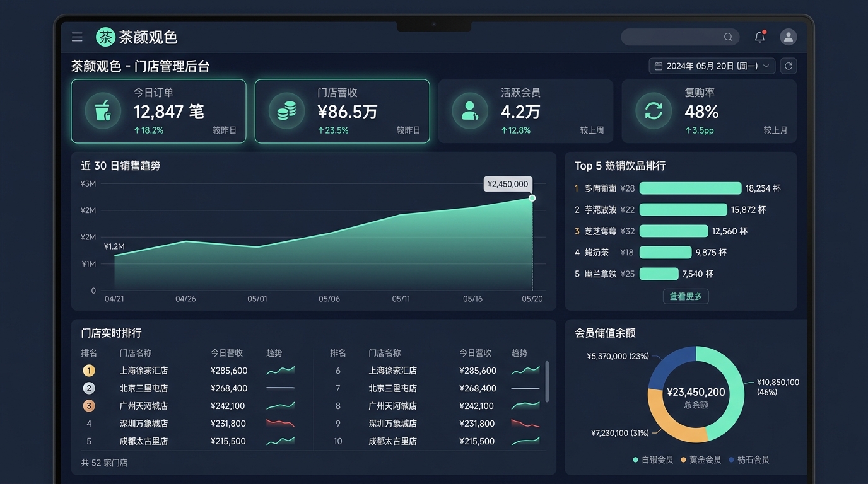
Task: Click 深圳万象城店 in the rank 4 row
Action: (144, 423)
